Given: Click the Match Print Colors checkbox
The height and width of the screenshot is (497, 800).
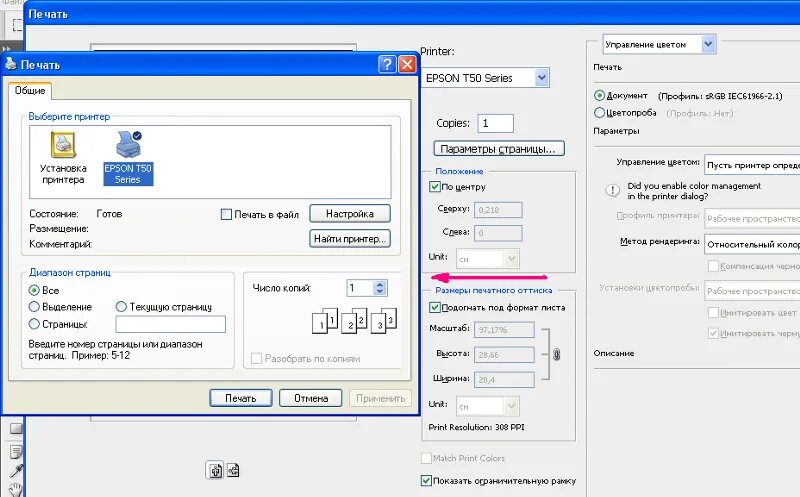Looking at the screenshot, I should click(x=427, y=458).
